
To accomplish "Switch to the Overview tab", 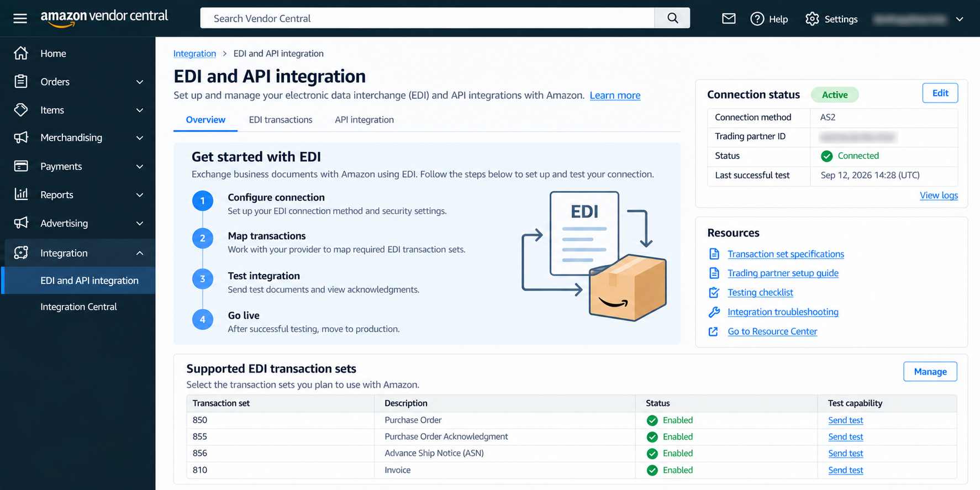I will [x=206, y=120].
